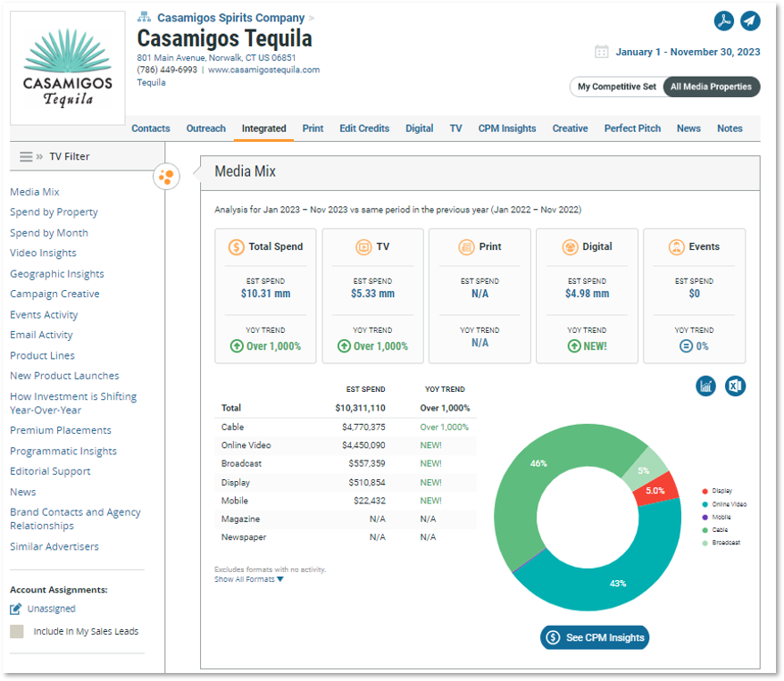Open the Edit Credits tab
The image size is (784, 681).
(364, 129)
